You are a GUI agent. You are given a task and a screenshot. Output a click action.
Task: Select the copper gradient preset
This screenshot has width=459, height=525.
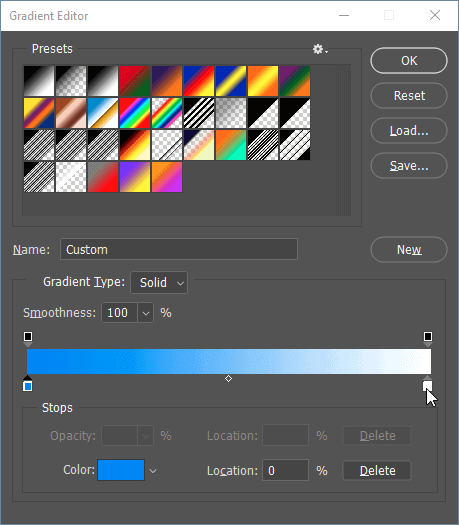click(71, 113)
